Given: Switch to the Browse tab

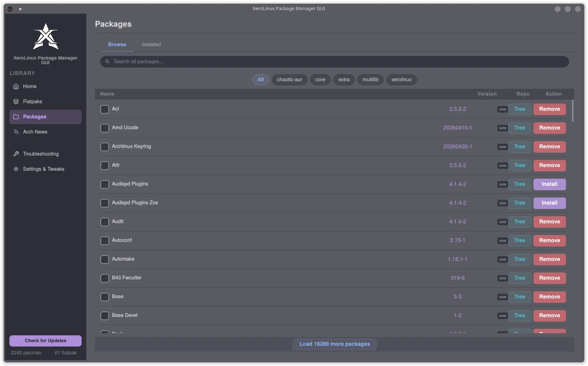Looking at the screenshot, I should (x=117, y=44).
